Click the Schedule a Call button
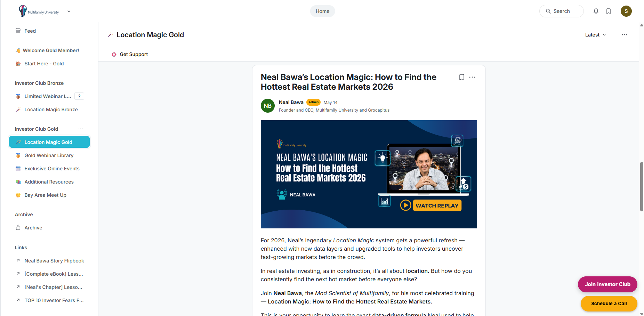This screenshot has height=316, width=644. (x=609, y=303)
